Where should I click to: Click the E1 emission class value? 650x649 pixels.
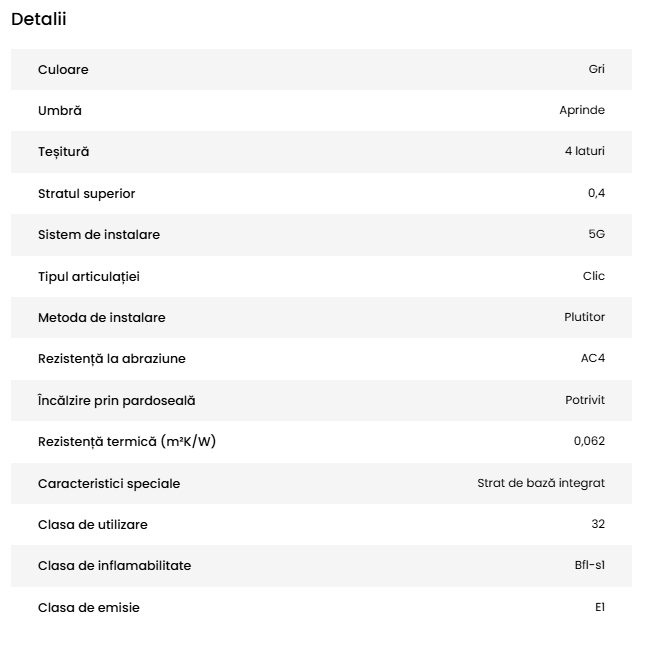pos(599,607)
